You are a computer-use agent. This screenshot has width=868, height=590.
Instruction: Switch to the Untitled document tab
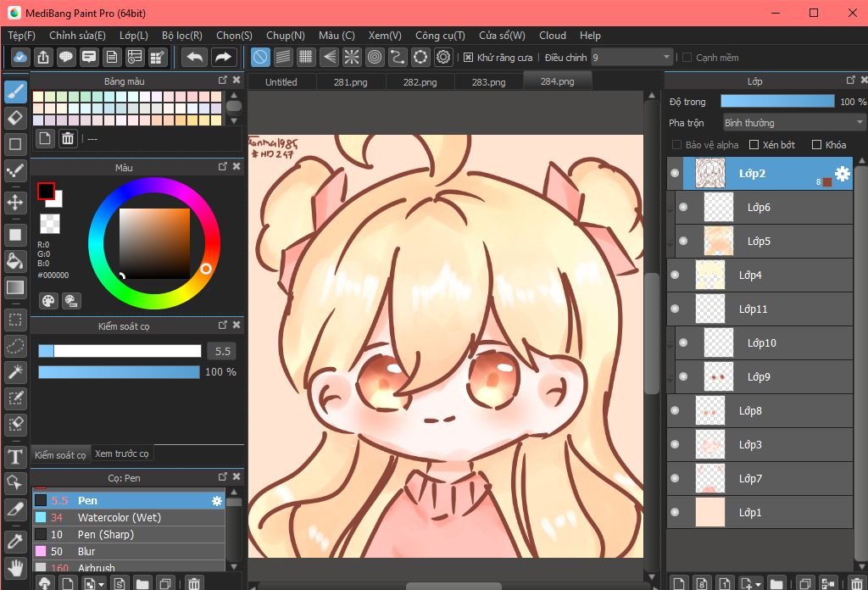point(281,82)
